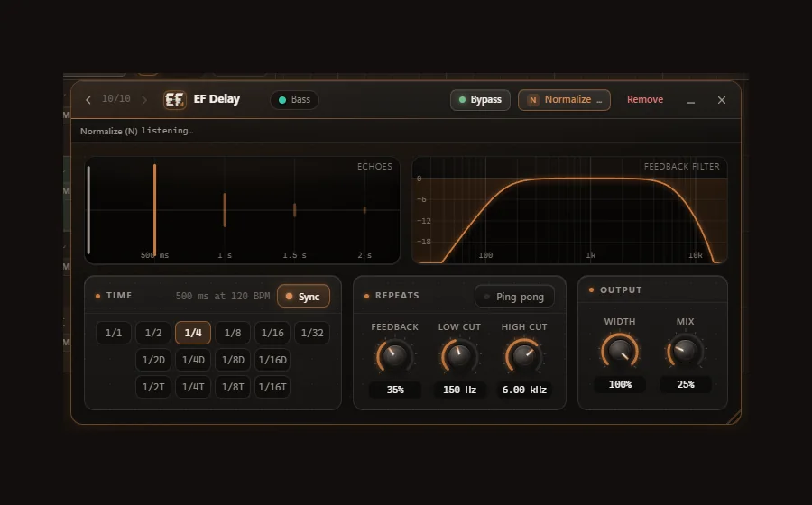This screenshot has height=505, width=812.
Task: Choose triplet 1/8T division
Action: 233,387
